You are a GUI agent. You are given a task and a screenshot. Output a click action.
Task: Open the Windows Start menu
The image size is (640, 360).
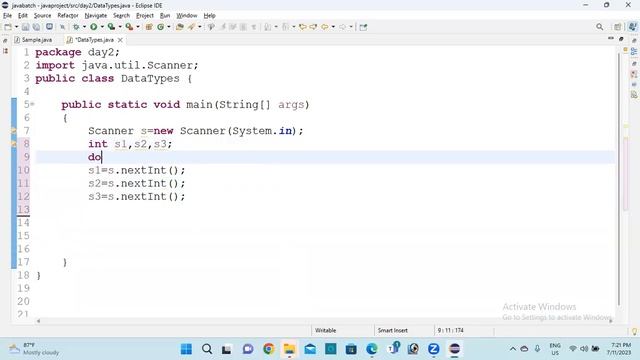point(186,349)
